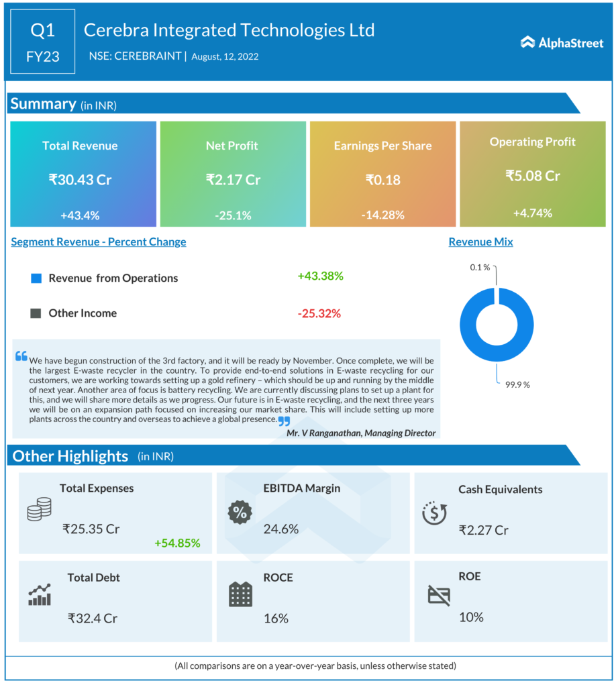Click the dollar clock icon for Cash Equivalents
Screen dimensions: 616x687
pos(434,513)
